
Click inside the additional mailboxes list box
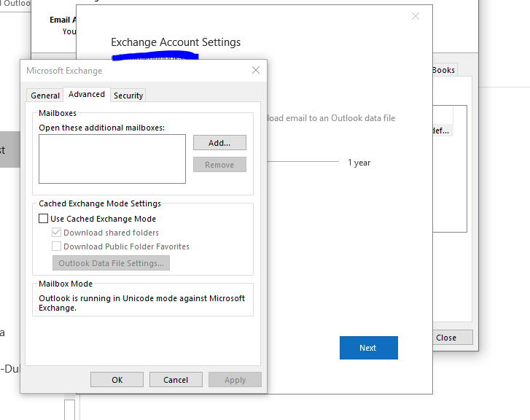point(112,158)
